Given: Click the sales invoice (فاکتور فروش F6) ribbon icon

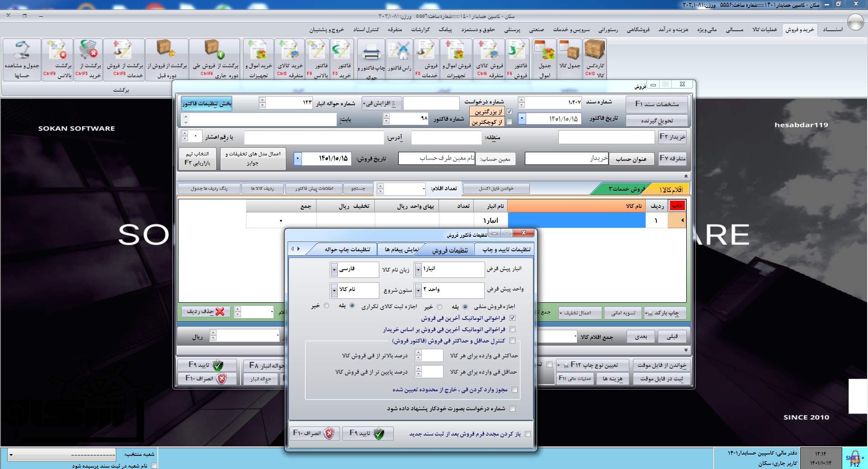Looking at the screenshot, I should point(517,59).
